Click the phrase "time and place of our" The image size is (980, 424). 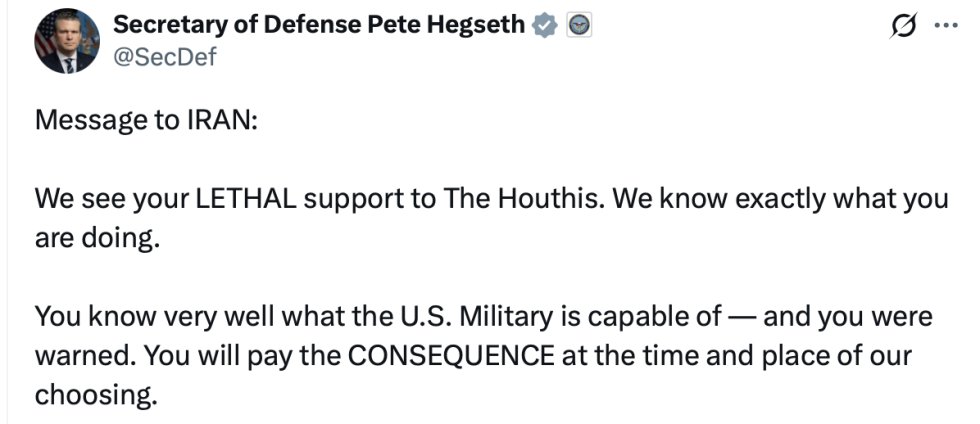pyautogui.click(x=756, y=356)
